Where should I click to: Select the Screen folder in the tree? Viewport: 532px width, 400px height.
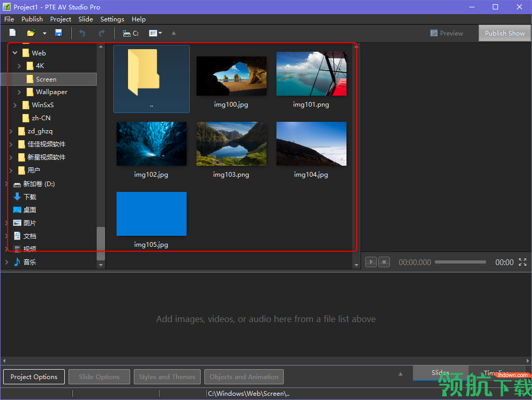[x=49, y=79]
